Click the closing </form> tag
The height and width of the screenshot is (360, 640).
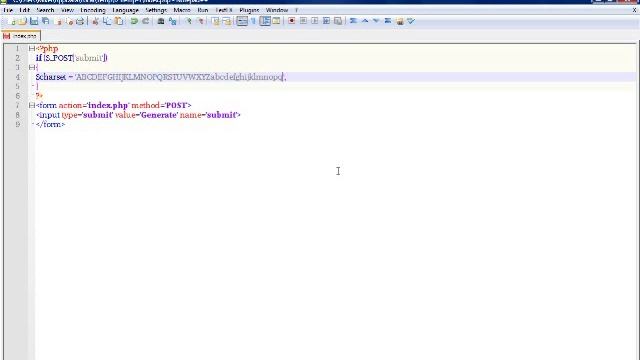coord(50,124)
